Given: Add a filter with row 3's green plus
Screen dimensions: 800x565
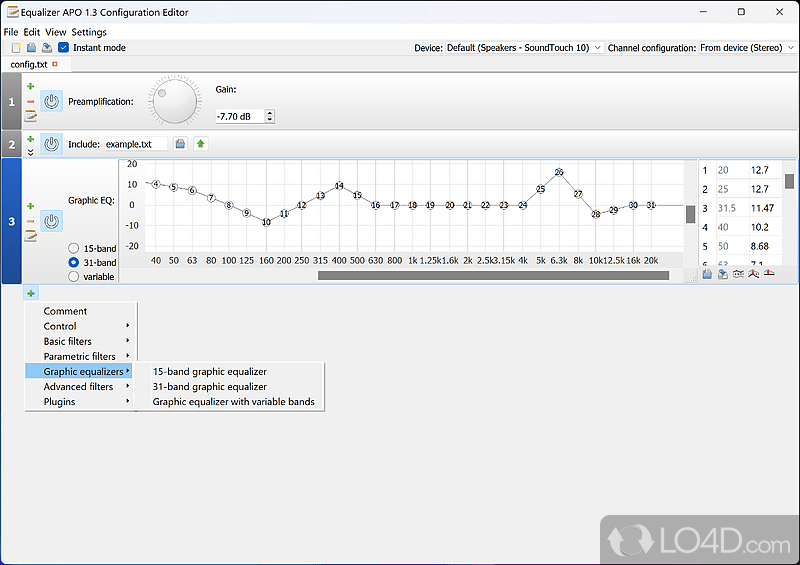Looking at the screenshot, I should click(31, 206).
